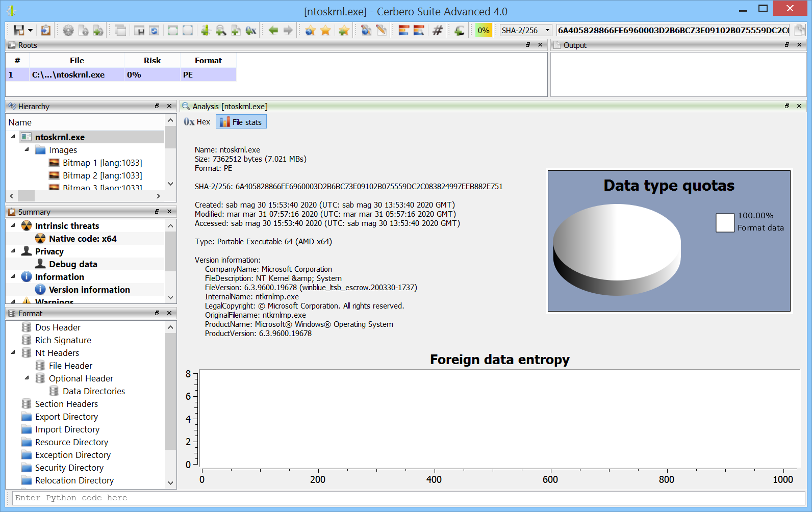The image size is (812, 512).
Task: Click the window-with-floppy toolbar icon
Action: tap(139, 30)
